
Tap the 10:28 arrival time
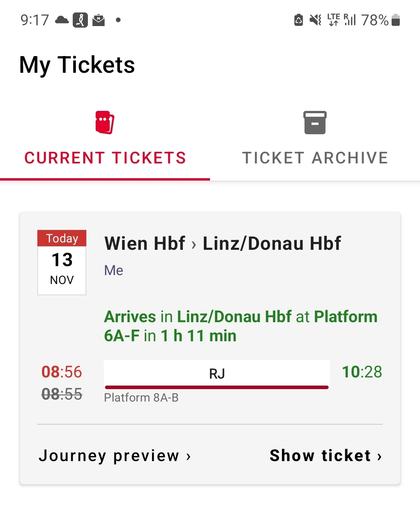(x=362, y=372)
